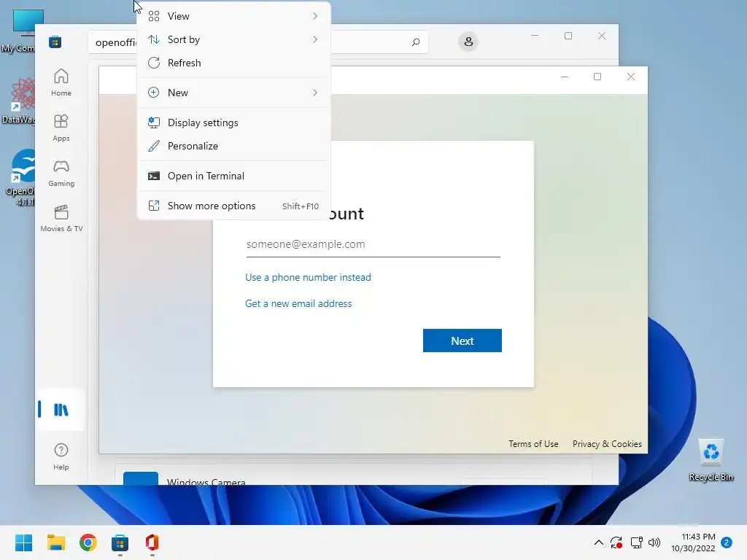Click the Sort by arrows icon

153,39
